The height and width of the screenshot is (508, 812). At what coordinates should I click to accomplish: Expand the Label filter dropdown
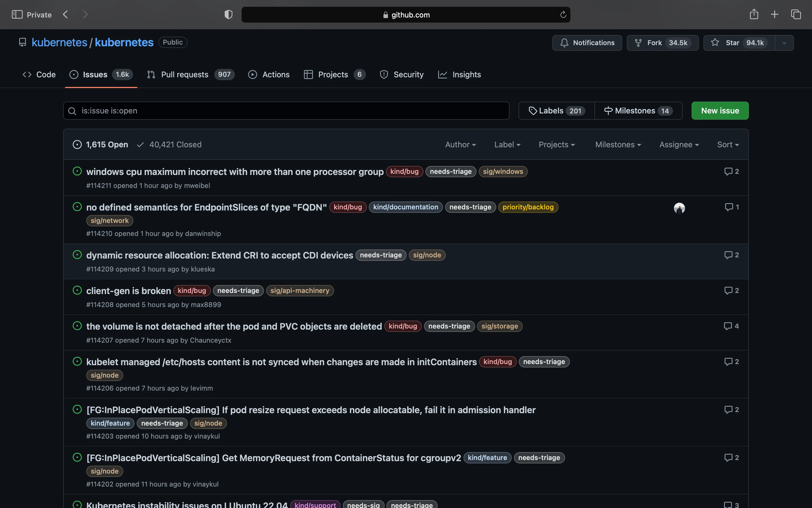[x=507, y=144]
